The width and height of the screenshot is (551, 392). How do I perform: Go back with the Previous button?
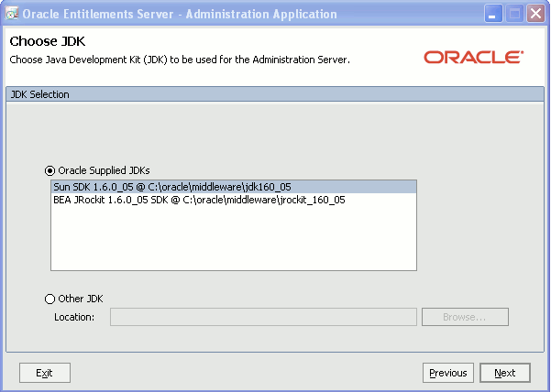(x=448, y=373)
